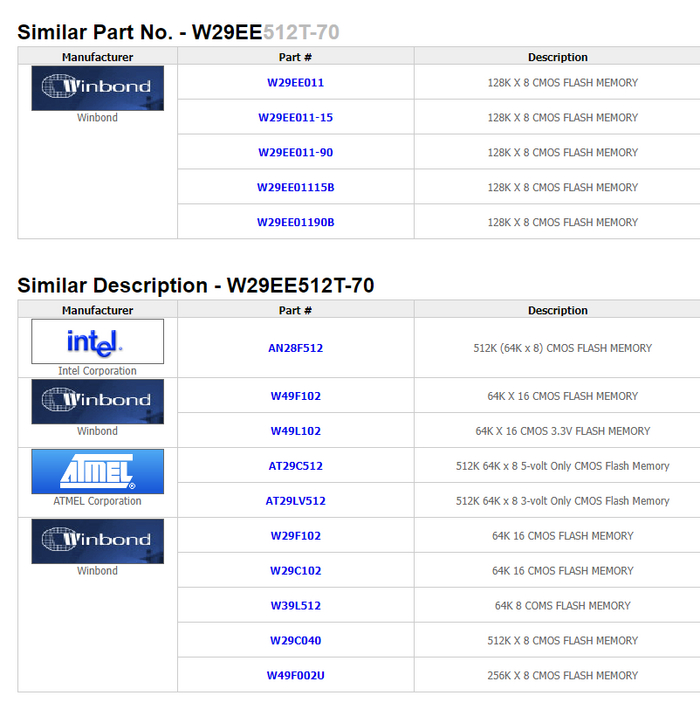Click 'Part #' header in Similar Part No. table
This screenshot has width=700, height=716.
pyautogui.click(x=295, y=57)
